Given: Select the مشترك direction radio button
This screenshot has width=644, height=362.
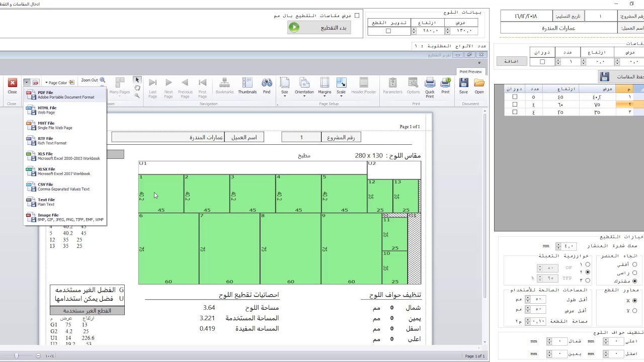Looking at the screenshot, I should pos(634,281).
